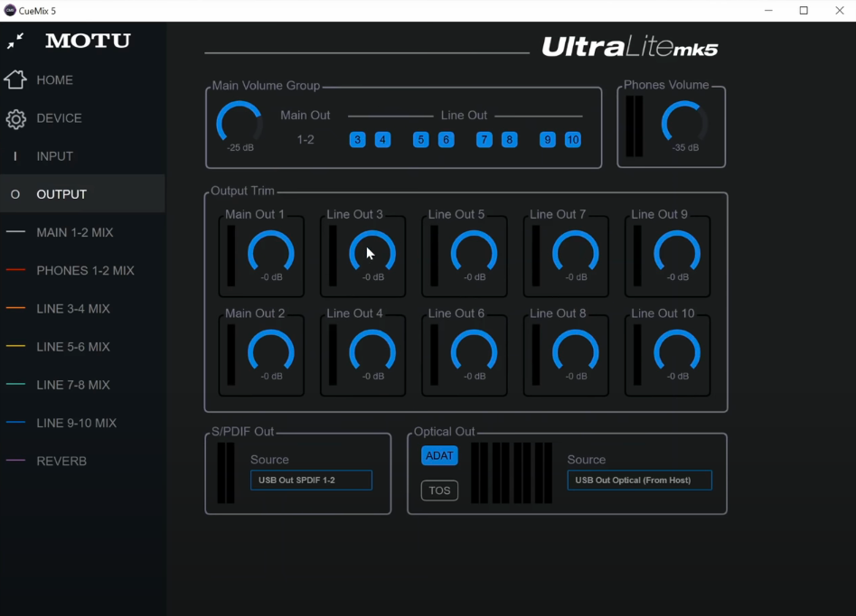The image size is (856, 616).
Task: Open Device settings via gear icon
Action: tap(15, 118)
